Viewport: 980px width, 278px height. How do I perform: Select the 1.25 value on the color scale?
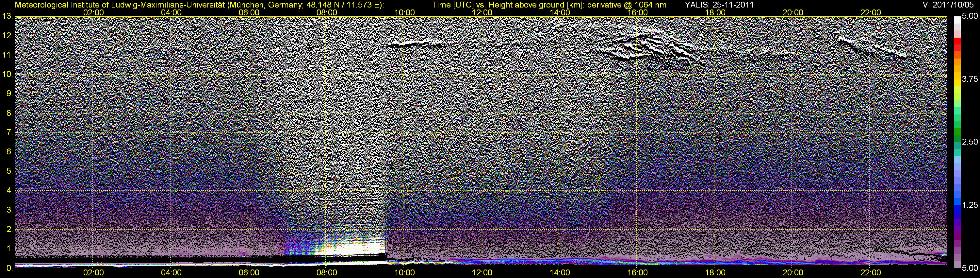click(x=970, y=205)
